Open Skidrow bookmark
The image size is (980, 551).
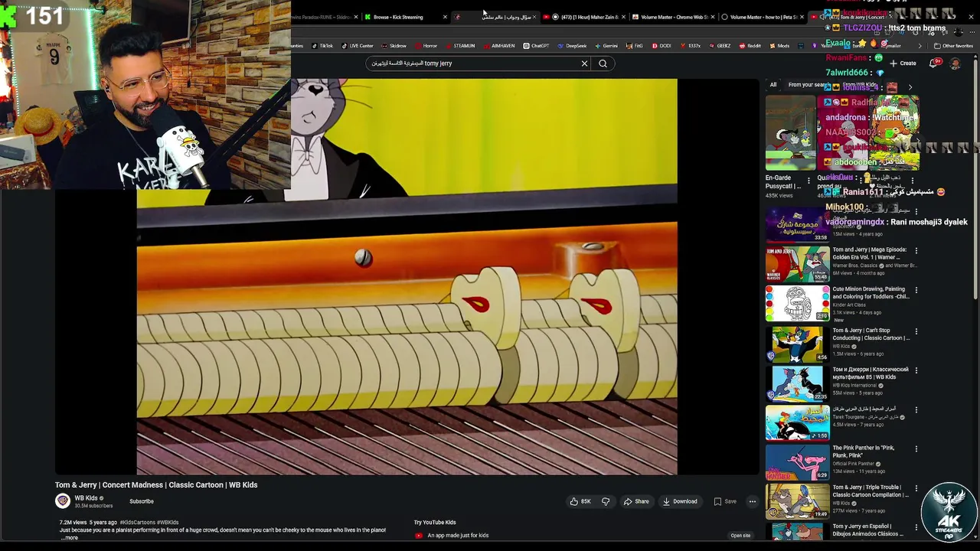394,46
